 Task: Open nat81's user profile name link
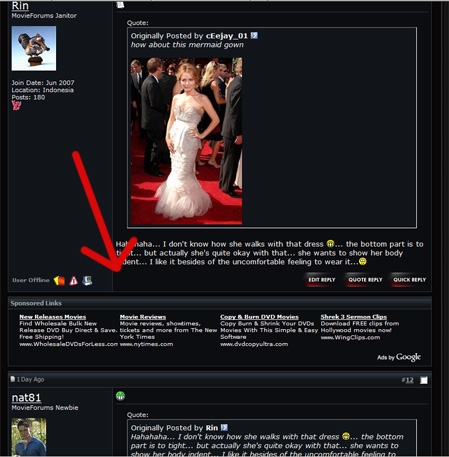[x=26, y=398]
